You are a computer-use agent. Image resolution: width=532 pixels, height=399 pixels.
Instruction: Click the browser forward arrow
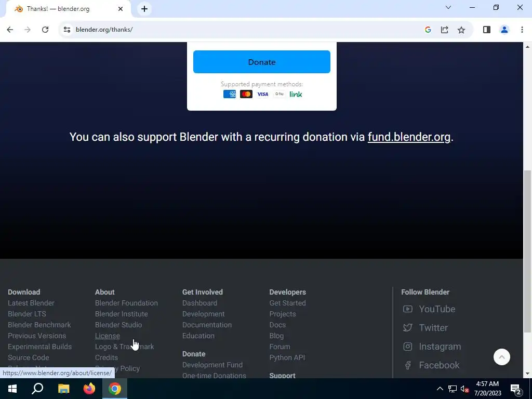click(x=28, y=30)
